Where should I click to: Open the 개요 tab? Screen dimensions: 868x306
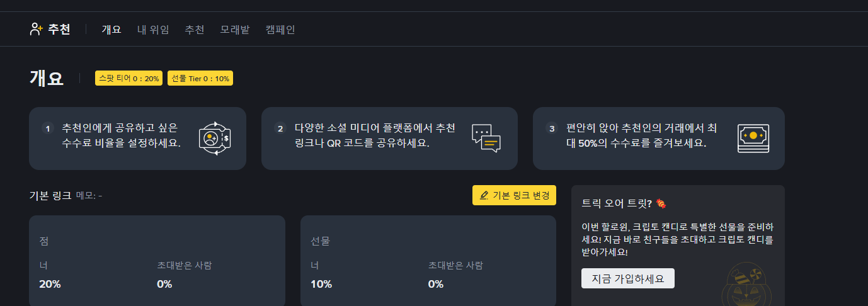tap(111, 29)
